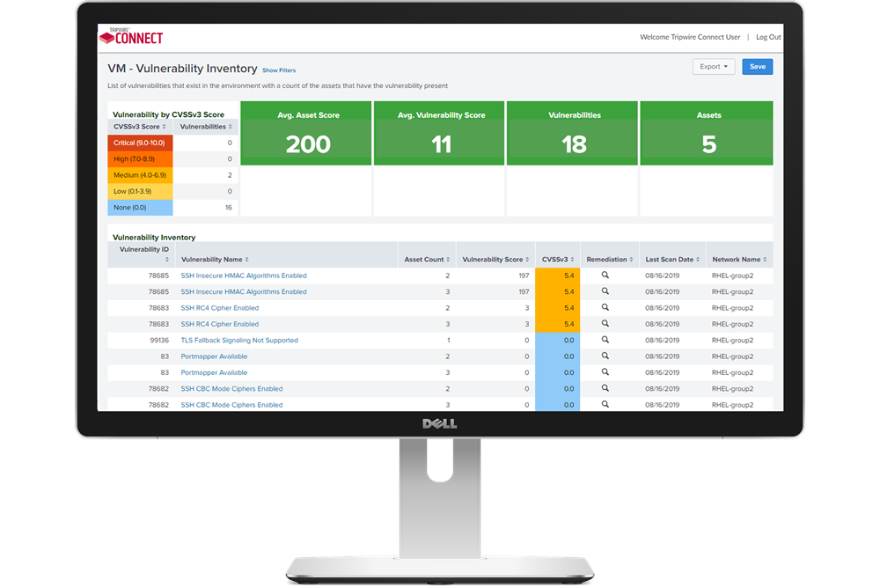Click the remediation magnifier for SSH Insecure HMAC row
The height and width of the screenshot is (588, 880).
tap(604, 275)
